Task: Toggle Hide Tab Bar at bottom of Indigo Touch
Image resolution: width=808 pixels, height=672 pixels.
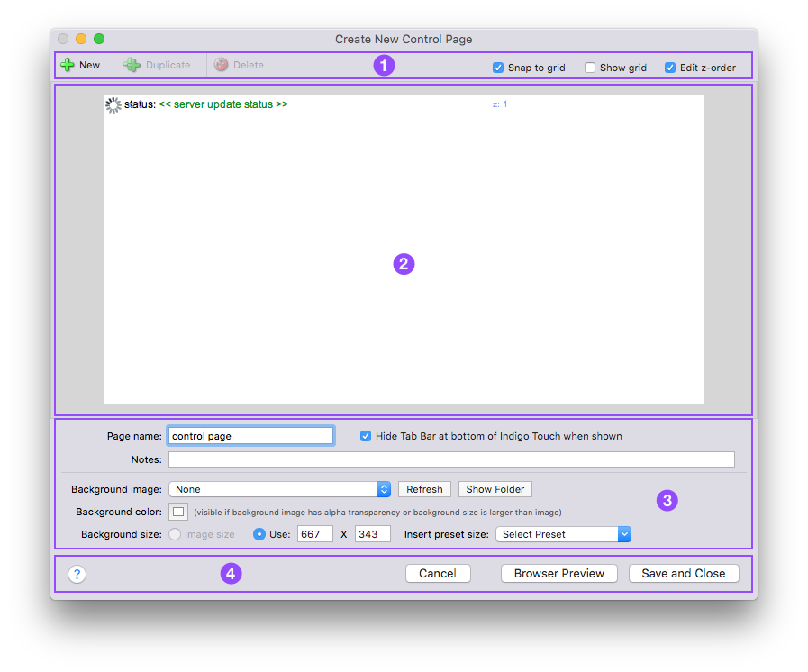Action: 366,436
